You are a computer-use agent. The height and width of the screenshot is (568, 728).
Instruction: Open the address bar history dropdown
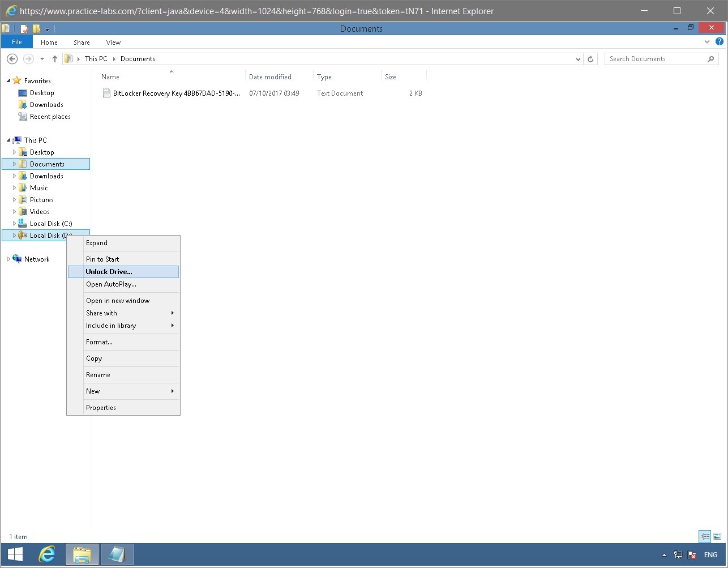(578, 58)
